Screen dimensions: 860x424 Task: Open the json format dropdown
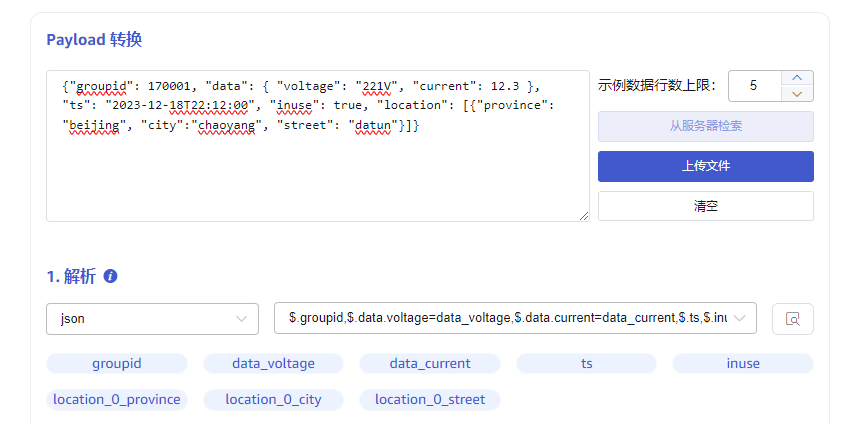(x=152, y=319)
